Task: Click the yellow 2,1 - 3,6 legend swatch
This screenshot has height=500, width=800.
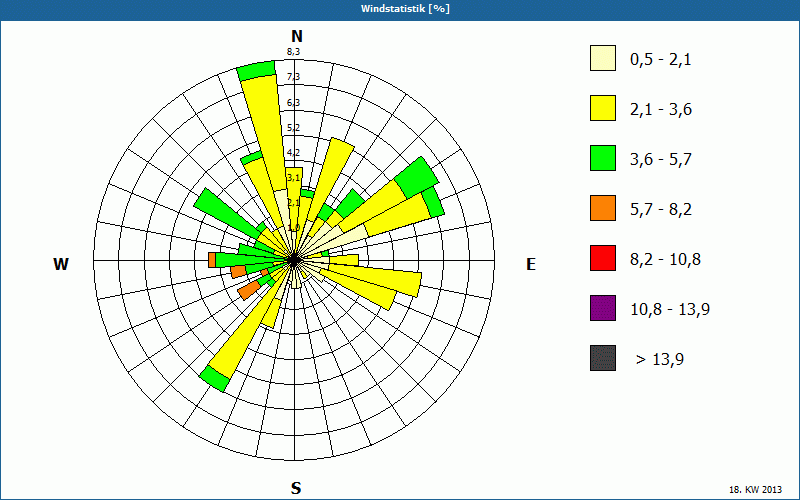Action: pyautogui.click(x=603, y=108)
